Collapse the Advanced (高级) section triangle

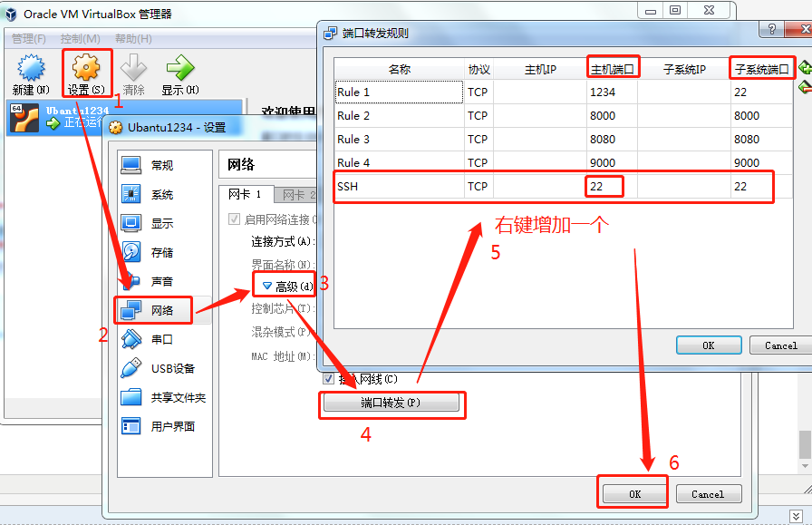click(x=267, y=286)
